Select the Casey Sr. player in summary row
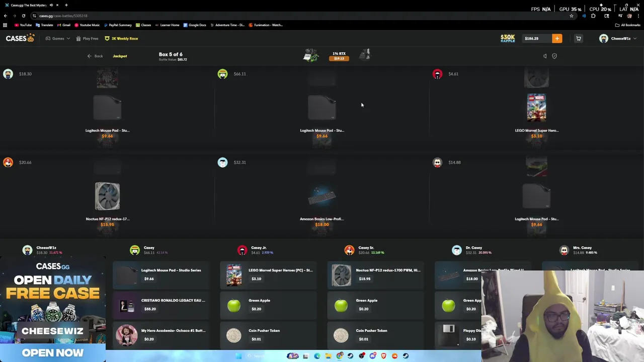Screen dimensions: 644x362 click(363, 250)
